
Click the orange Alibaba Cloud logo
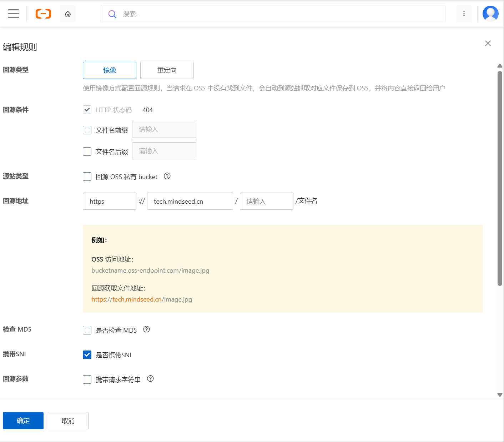click(x=43, y=14)
